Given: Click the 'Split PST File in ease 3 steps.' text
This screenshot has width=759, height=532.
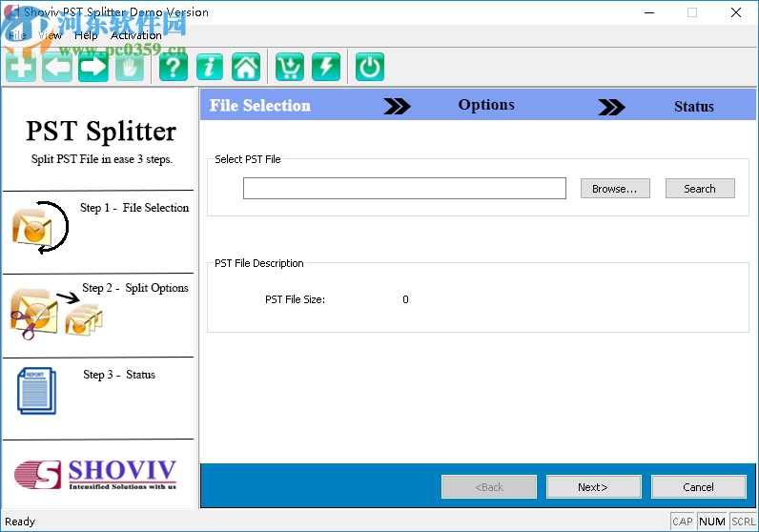Looking at the screenshot, I should [102, 159].
